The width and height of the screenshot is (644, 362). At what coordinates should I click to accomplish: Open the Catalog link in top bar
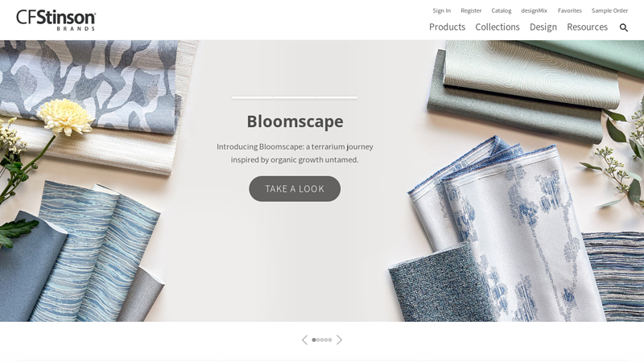click(501, 10)
